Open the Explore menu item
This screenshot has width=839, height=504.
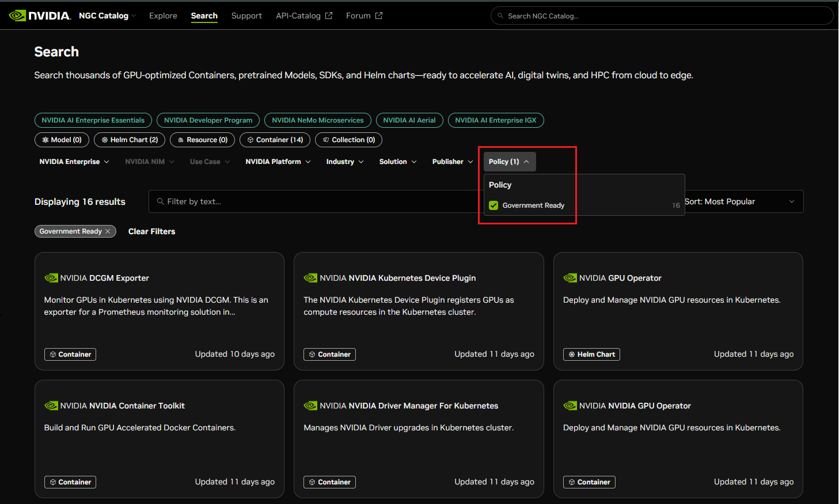163,16
